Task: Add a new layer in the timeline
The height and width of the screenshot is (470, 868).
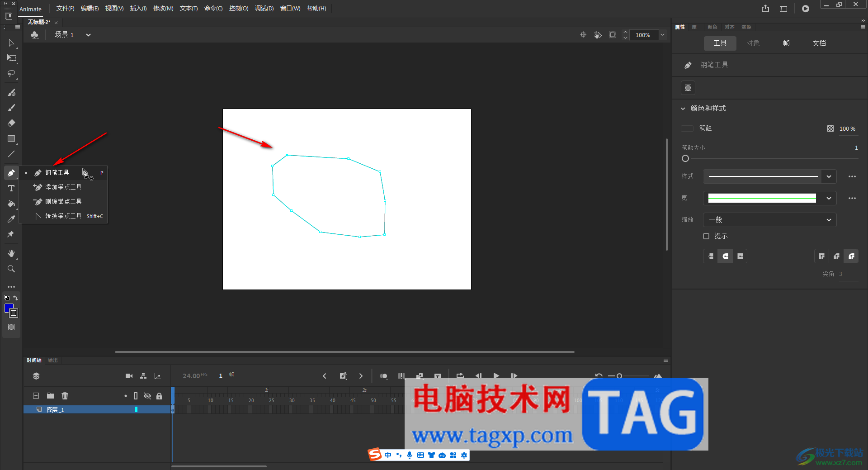Action: [36, 396]
